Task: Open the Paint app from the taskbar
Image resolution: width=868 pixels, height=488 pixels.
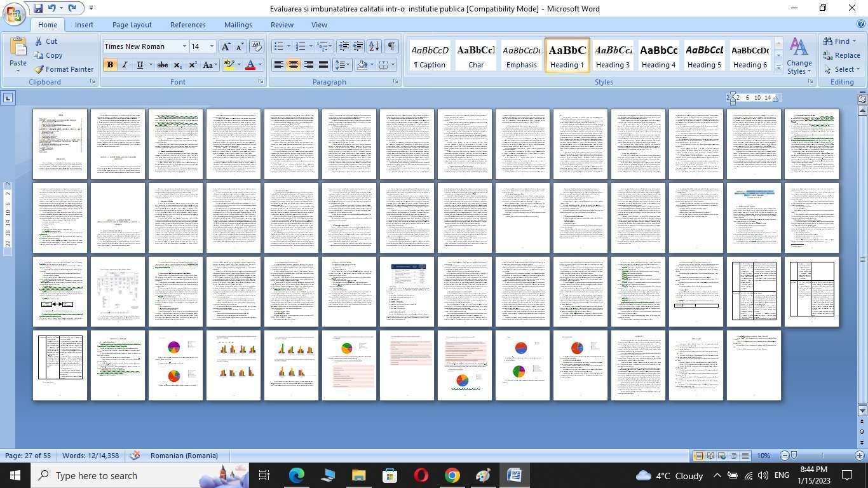Action: (x=483, y=475)
